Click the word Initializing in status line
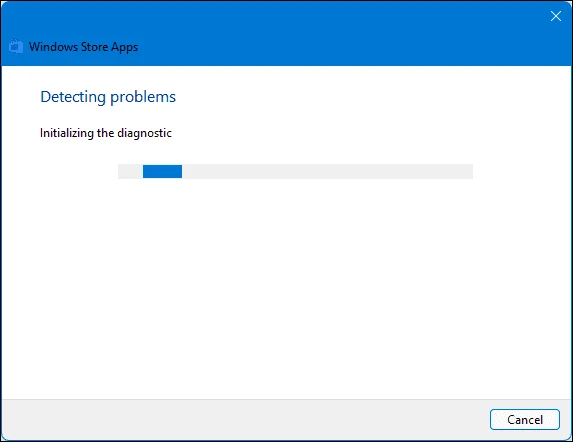This screenshot has height=442, width=573. pos(67,133)
